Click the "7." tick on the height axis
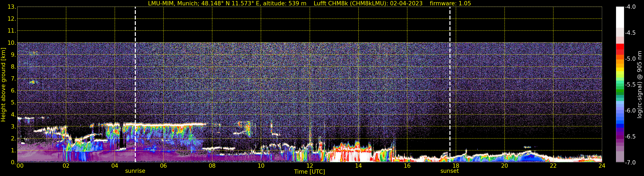644x176 pixels. [x=13, y=79]
